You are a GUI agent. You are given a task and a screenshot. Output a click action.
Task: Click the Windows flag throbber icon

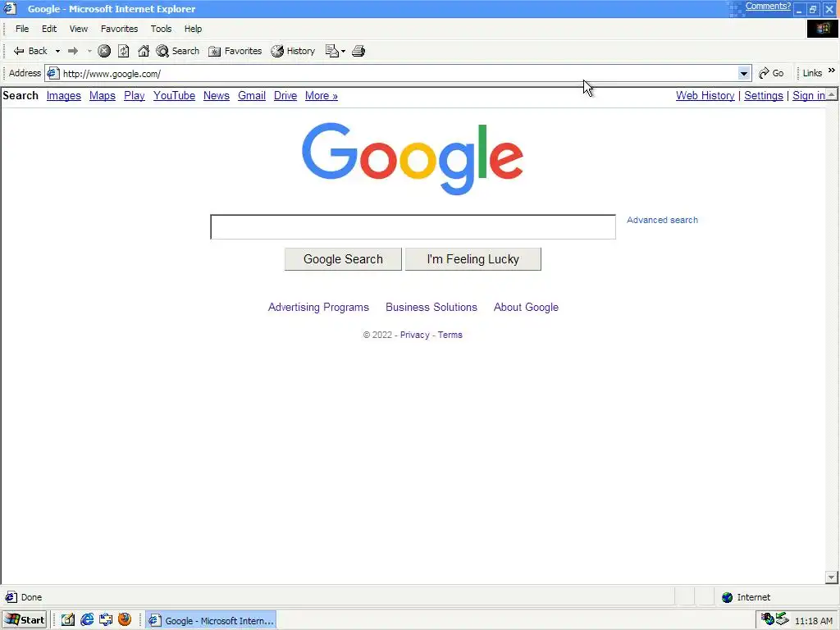tap(823, 29)
